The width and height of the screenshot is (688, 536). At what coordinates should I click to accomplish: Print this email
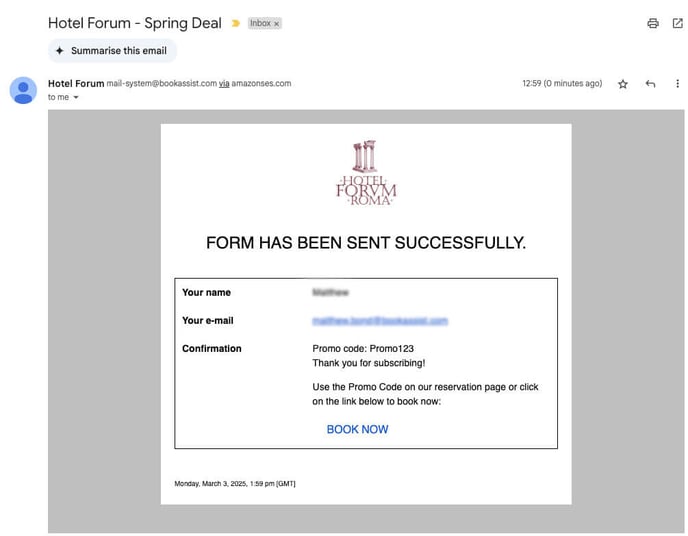(653, 23)
